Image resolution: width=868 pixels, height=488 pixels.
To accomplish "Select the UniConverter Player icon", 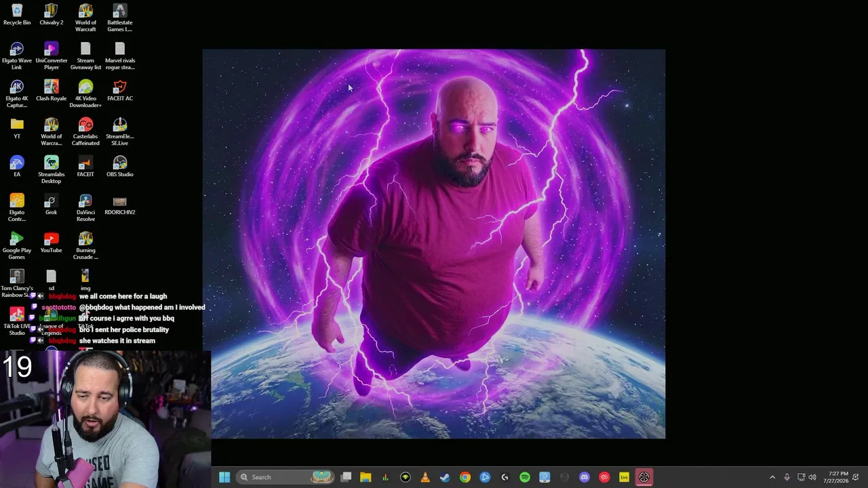I will click(x=52, y=56).
